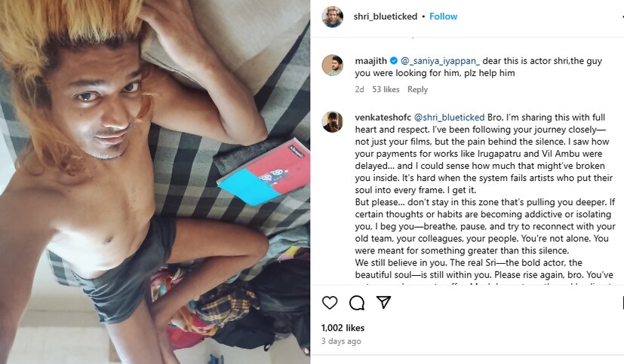Open venkateshofc's commenter avatar
Viewport: 624px width, 364px height.
pyautogui.click(x=332, y=121)
